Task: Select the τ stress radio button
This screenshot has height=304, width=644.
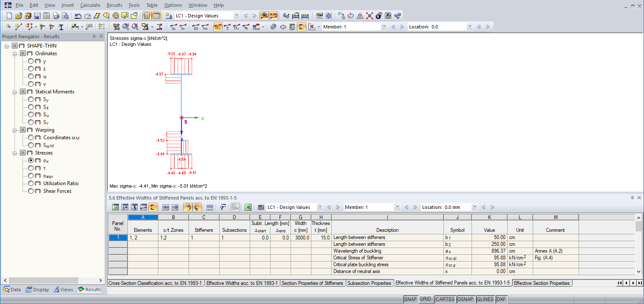Action: coord(31,168)
